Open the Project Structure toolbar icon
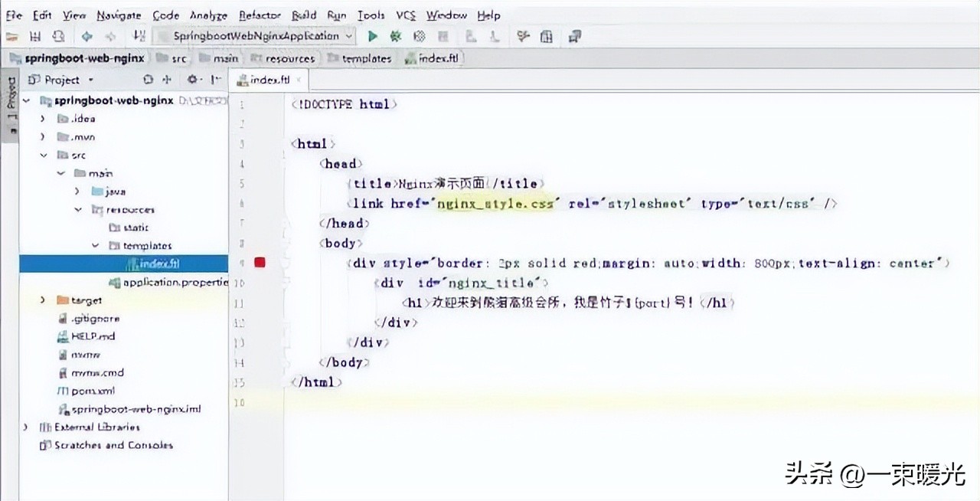Screen dimensions: 980x501 pos(547,36)
